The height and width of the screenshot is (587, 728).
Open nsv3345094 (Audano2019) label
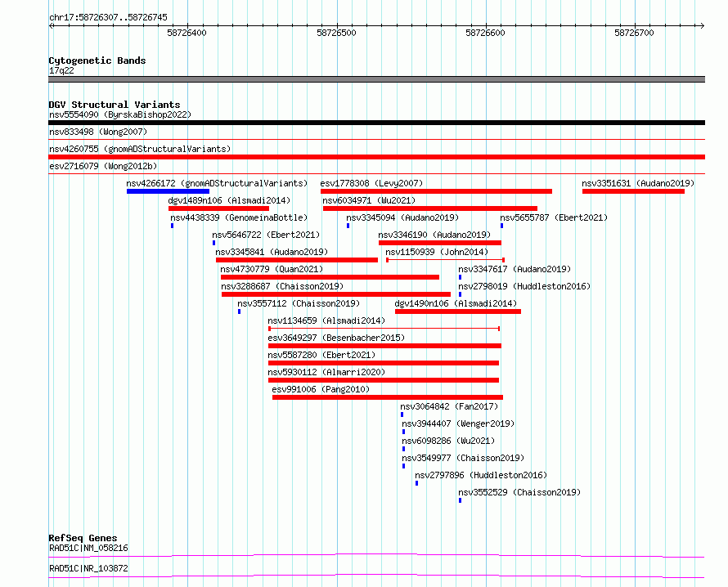[402, 217]
